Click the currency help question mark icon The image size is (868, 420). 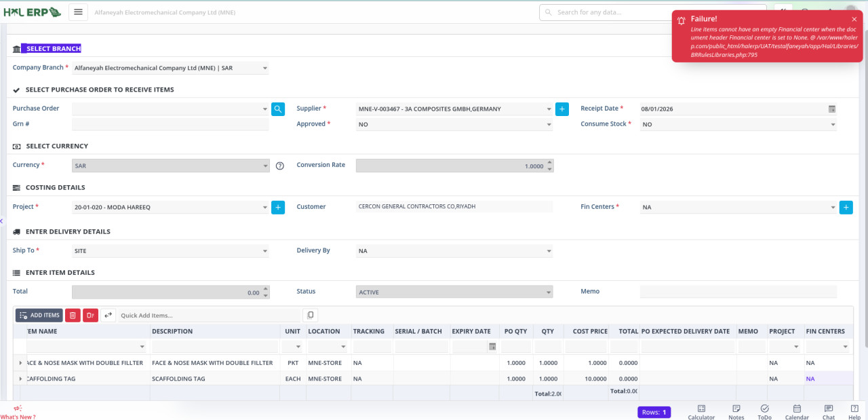tap(279, 166)
